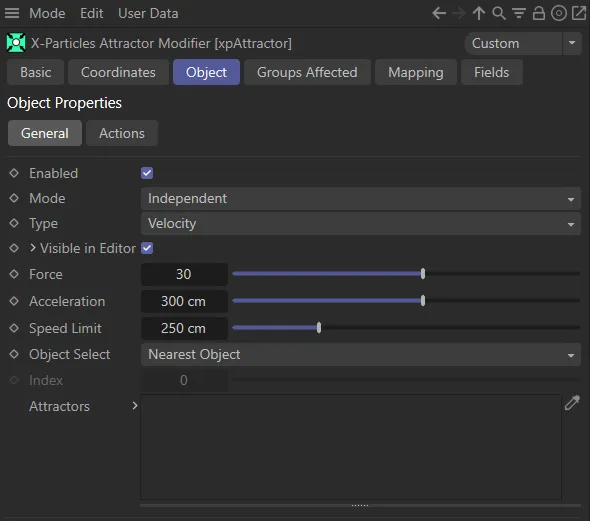This screenshot has width=590, height=521.
Task: Switch to the Basic tab
Action: [x=36, y=72]
